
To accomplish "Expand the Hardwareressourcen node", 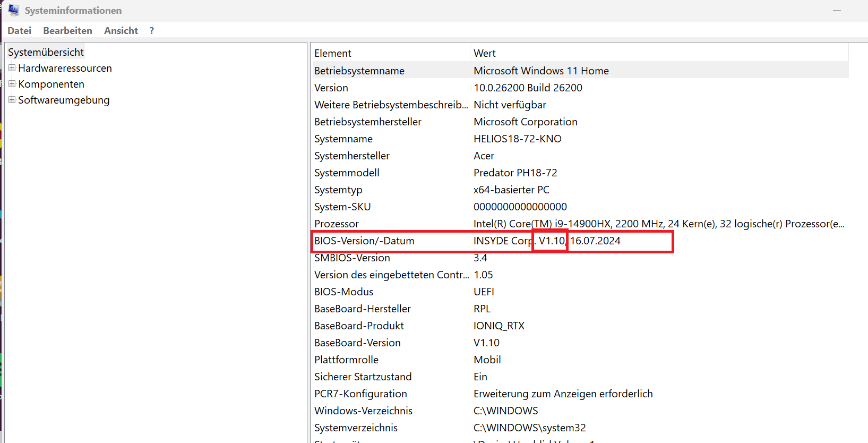I will [12, 68].
